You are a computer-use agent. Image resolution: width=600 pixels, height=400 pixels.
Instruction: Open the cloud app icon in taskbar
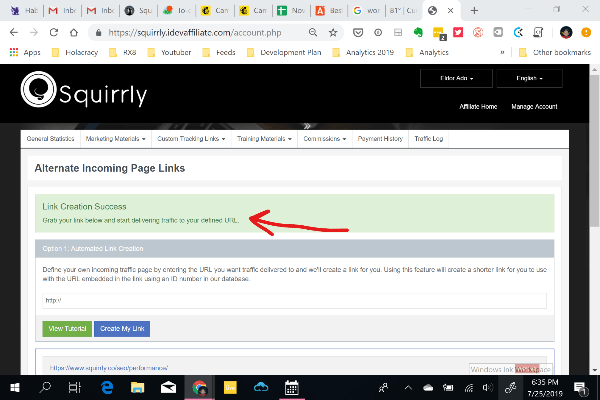click(261, 388)
